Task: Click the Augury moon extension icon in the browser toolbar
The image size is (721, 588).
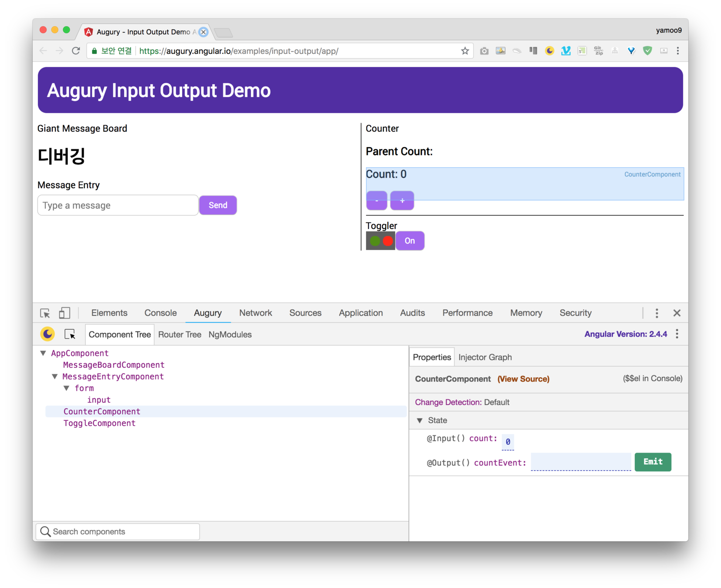Action: 549,51
